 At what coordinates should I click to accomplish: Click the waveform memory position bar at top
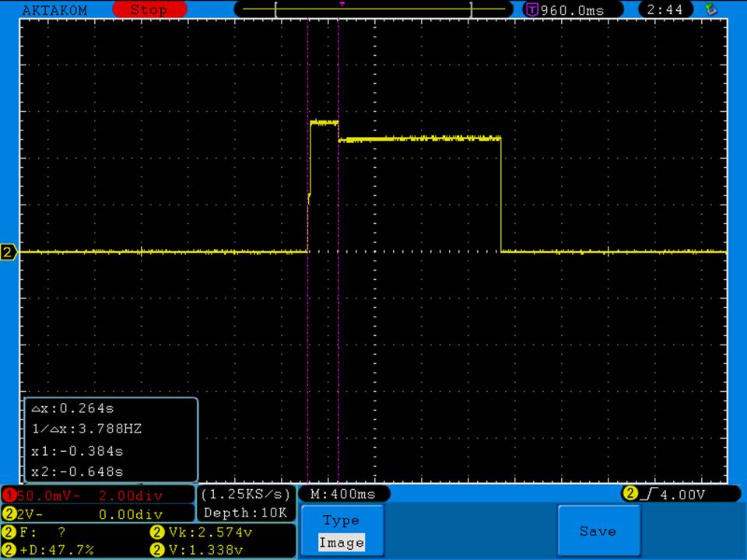(x=373, y=10)
